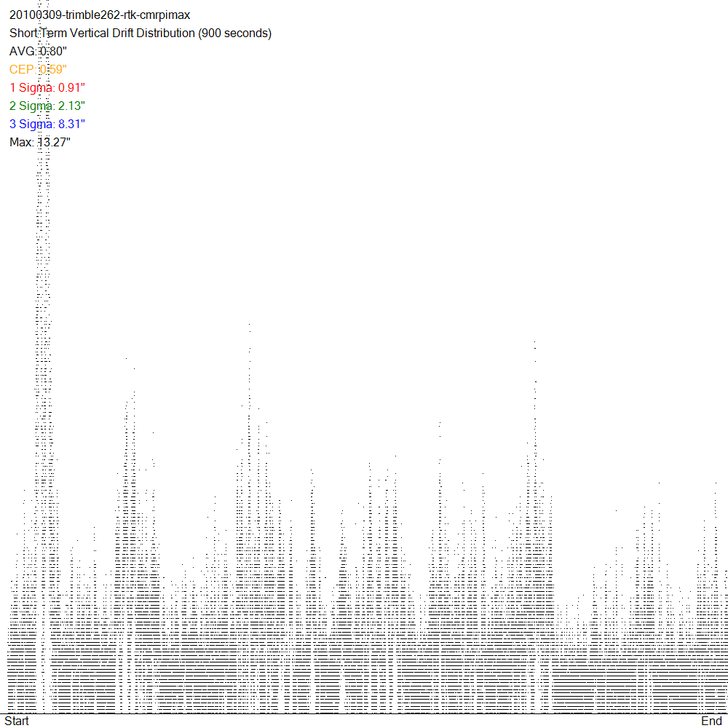Click the 8.31" value in 3 Sigma line

71,124
